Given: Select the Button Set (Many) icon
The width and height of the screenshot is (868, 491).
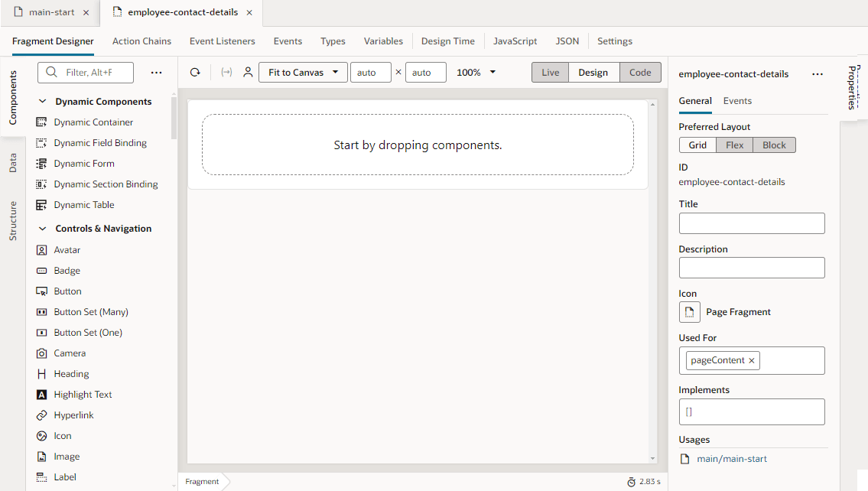Looking at the screenshot, I should [x=41, y=312].
